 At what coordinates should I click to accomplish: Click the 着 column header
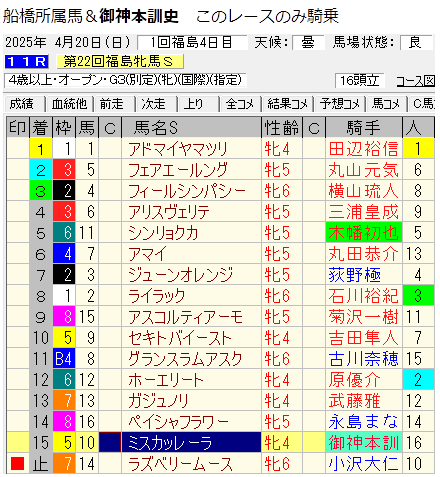[41, 128]
